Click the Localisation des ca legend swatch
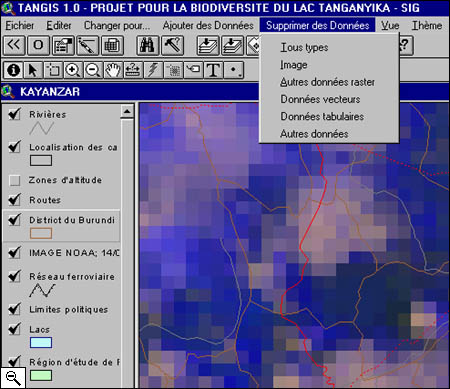 click(41, 161)
